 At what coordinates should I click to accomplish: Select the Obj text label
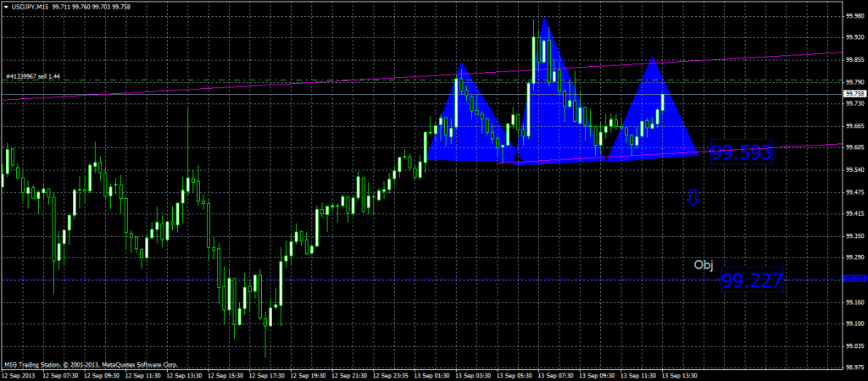pos(704,265)
